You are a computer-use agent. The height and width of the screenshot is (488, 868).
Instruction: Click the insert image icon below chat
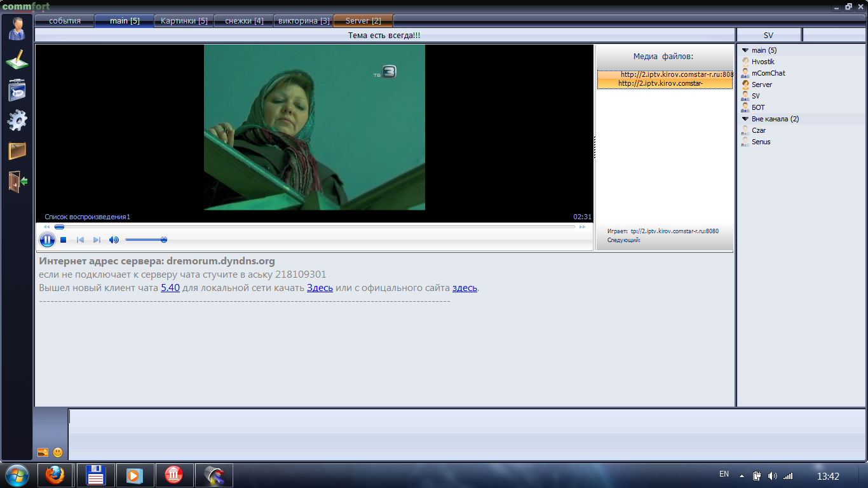click(x=43, y=452)
